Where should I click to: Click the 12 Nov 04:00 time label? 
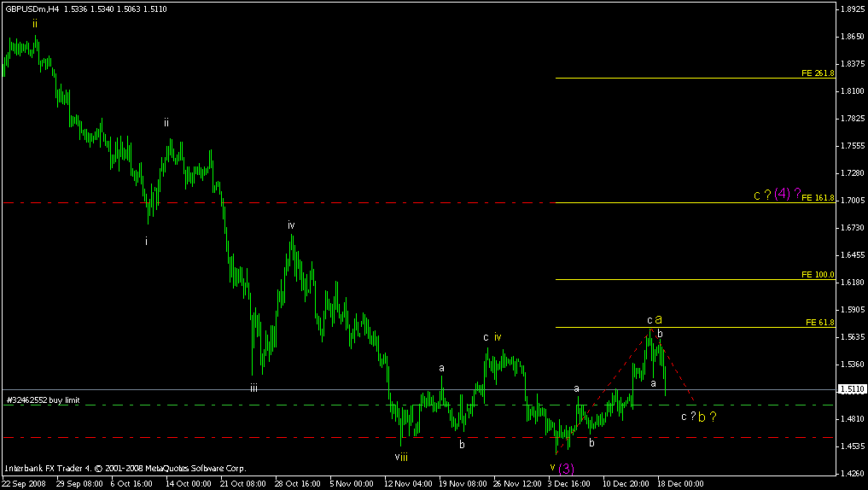click(407, 483)
